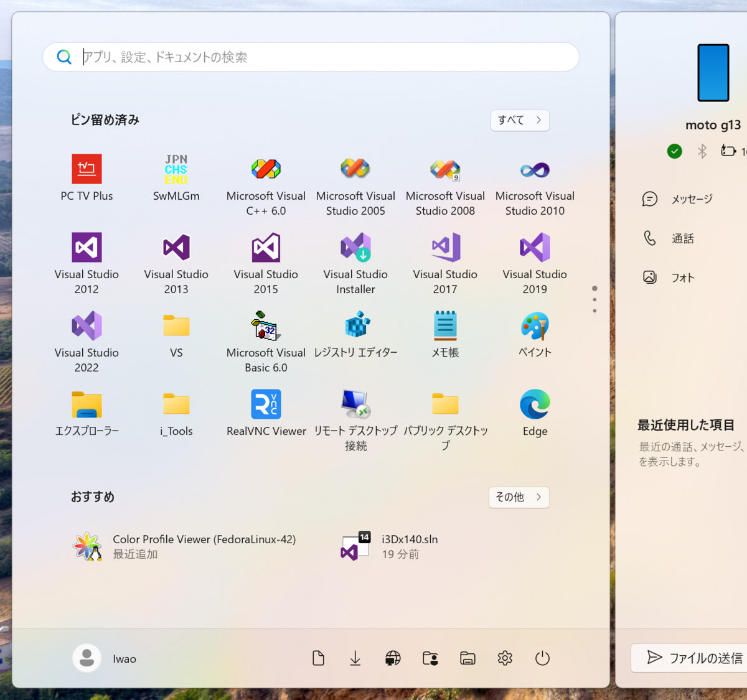Click the moto g13 phone image
The width and height of the screenshot is (747, 700).
coord(713,73)
